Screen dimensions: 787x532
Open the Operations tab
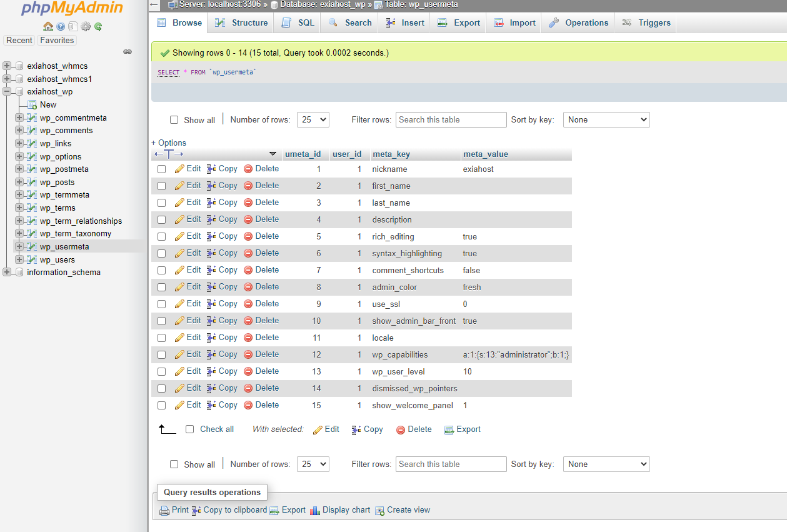(x=578, y=23)
